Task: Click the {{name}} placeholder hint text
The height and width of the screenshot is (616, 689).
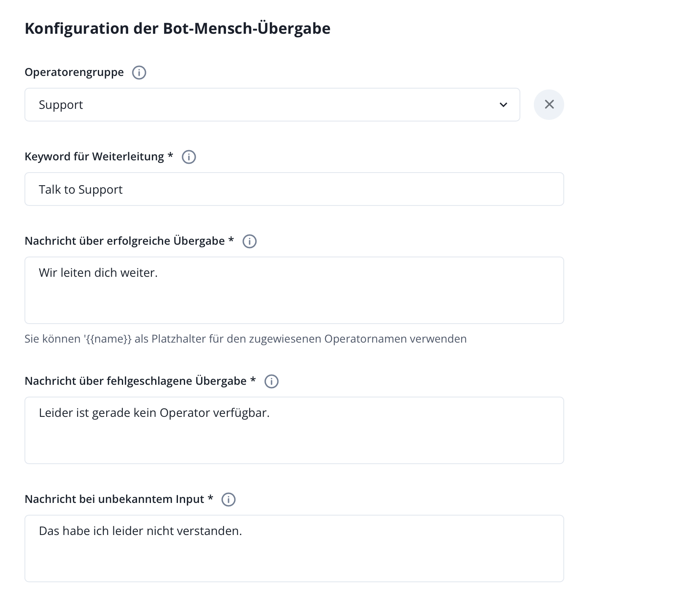Action: pos(245,339)
